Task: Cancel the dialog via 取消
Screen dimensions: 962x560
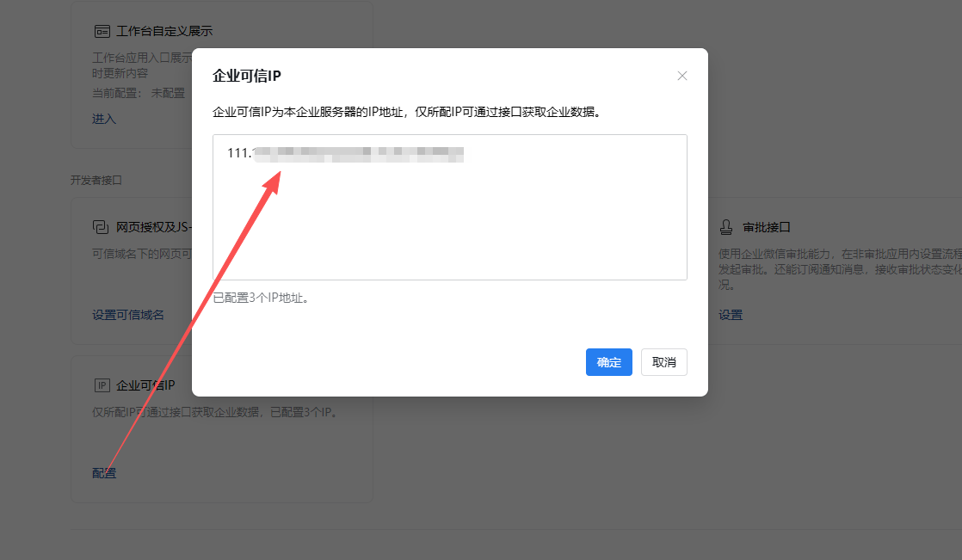Action: coord(663,362)
